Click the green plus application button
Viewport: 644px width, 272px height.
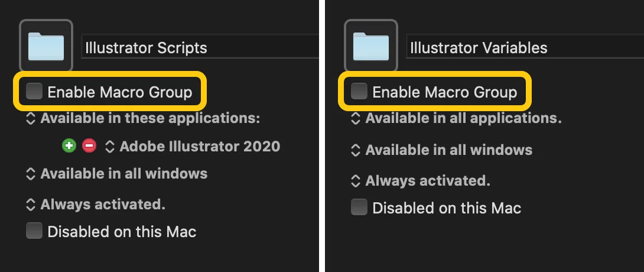coord(69,146)
